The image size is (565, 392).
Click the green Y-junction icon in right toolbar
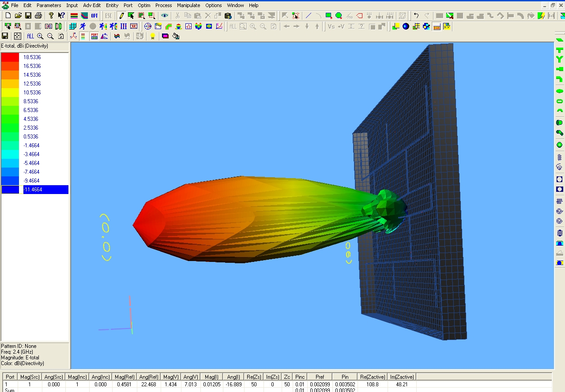pos(560,59)
